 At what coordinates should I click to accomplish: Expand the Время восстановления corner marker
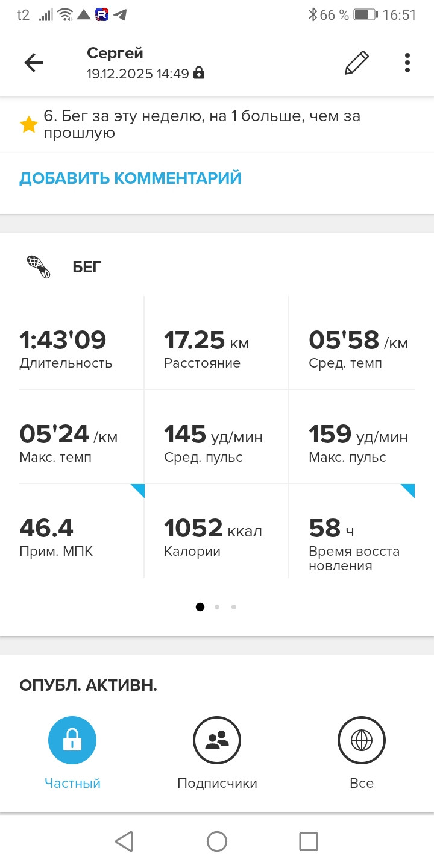pyautogui.click(x=409, y=489)
